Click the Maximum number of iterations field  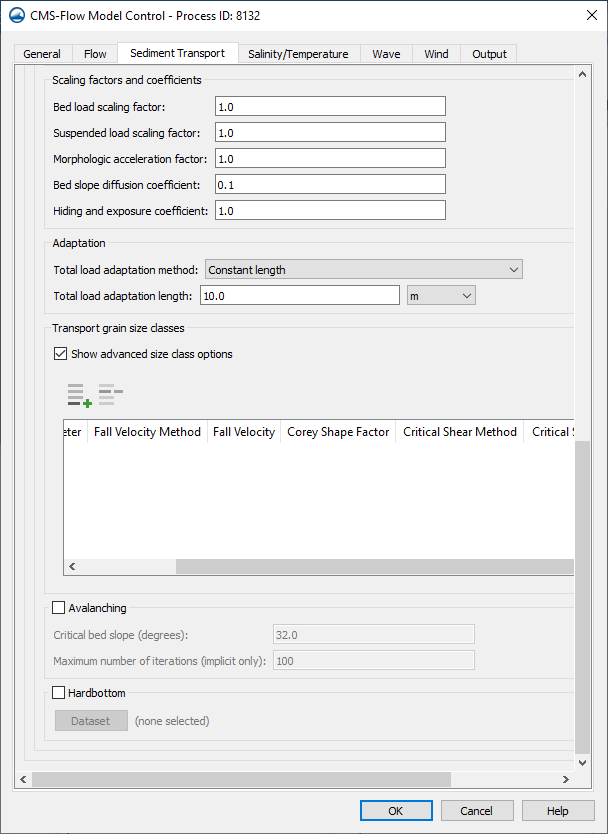pyautogui.click(x=374, y=661)
